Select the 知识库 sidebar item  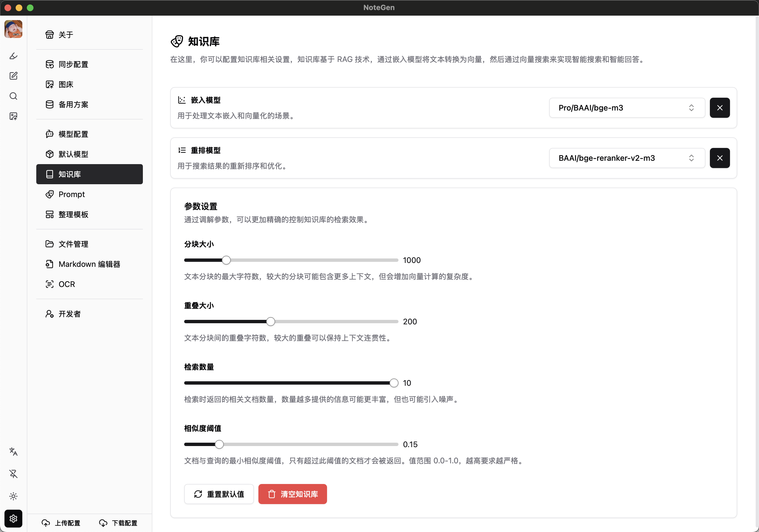click(x=89, y=174)
